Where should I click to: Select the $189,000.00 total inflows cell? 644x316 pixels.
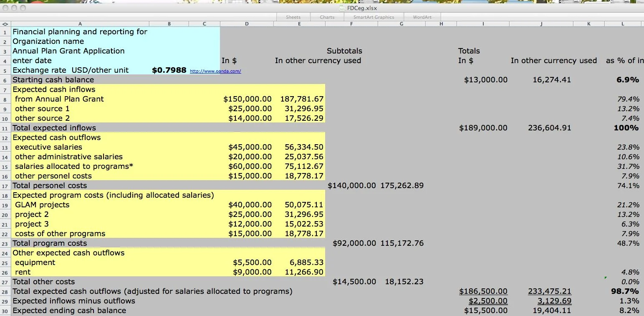point(483,128)
